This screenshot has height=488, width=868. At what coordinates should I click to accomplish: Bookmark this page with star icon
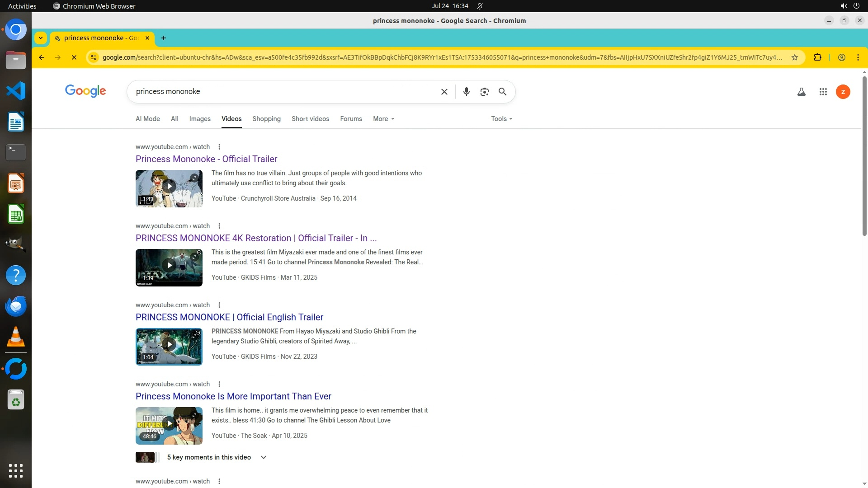click(794, 57)
